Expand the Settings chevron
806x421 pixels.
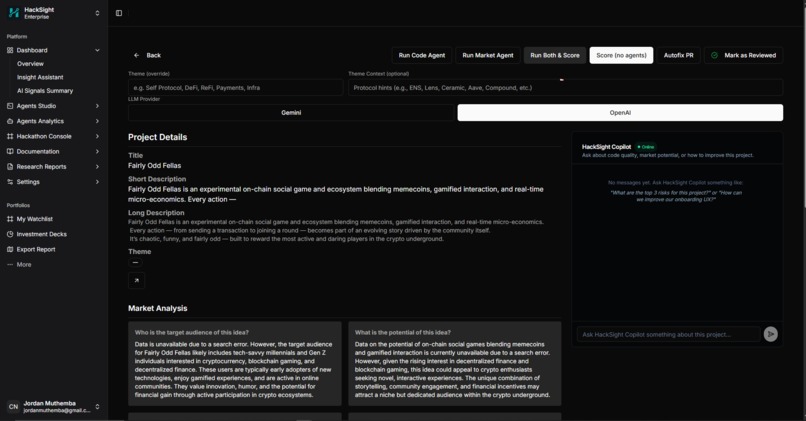tap(97, 182)
